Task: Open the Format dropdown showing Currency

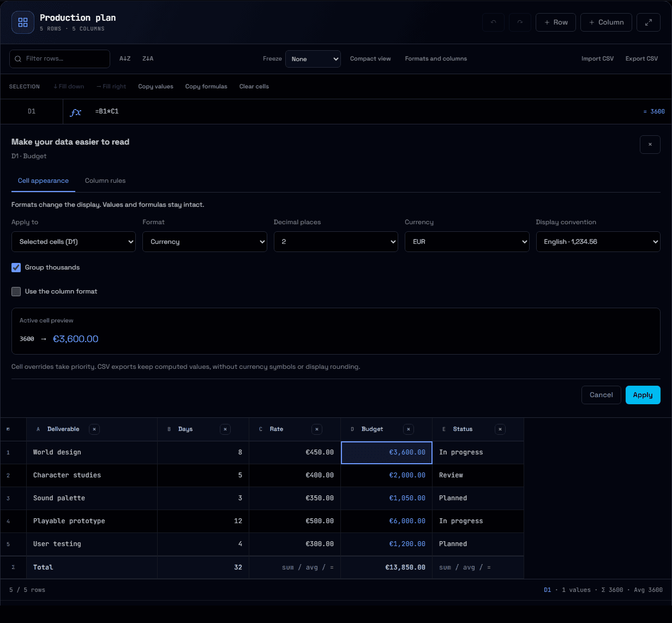Action: click(205, 242)
